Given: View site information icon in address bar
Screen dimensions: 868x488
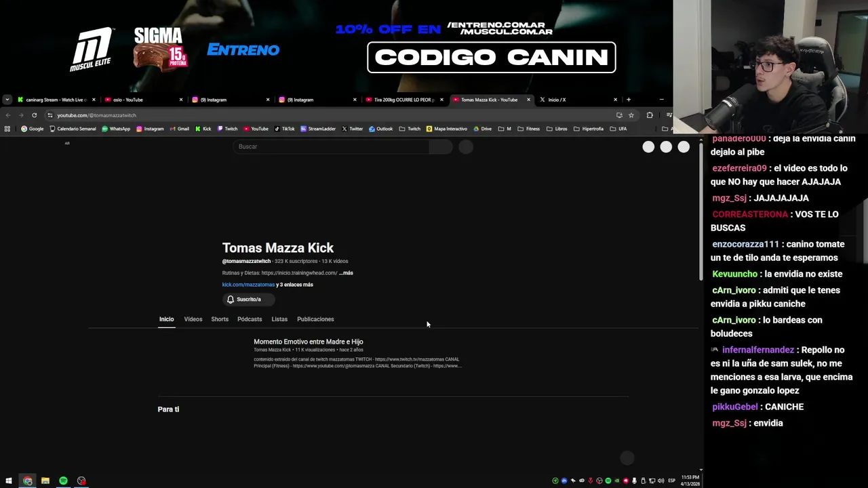Looking at the screenshot, I should coord(50,115).
